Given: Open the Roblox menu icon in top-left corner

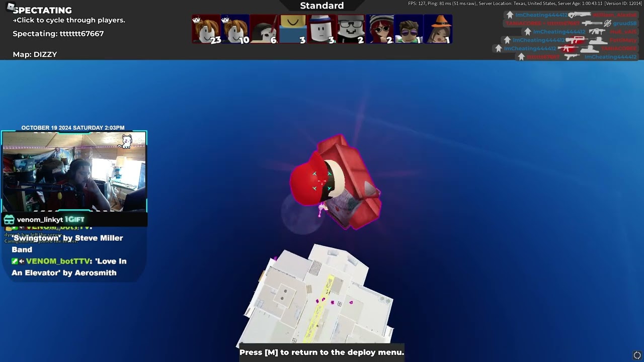Looking at the screenshot, I should [x=11, y=7].
